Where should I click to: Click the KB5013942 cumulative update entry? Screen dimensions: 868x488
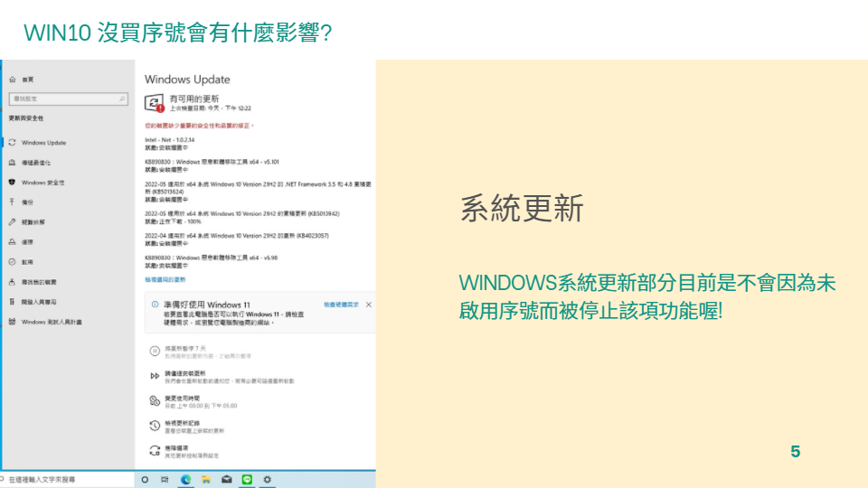pos(242,218)
